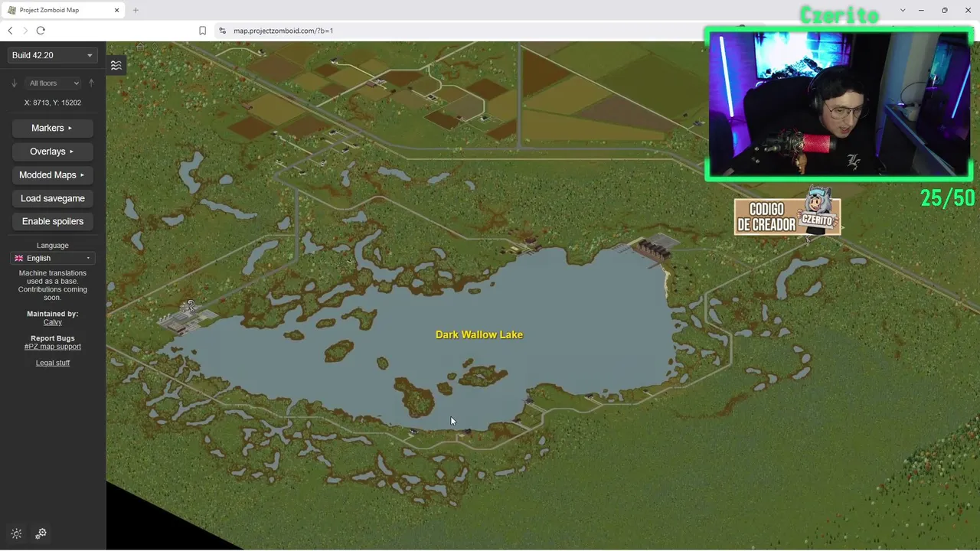
Task: Restore down the browser window
Action: click(x=945, y=10)
